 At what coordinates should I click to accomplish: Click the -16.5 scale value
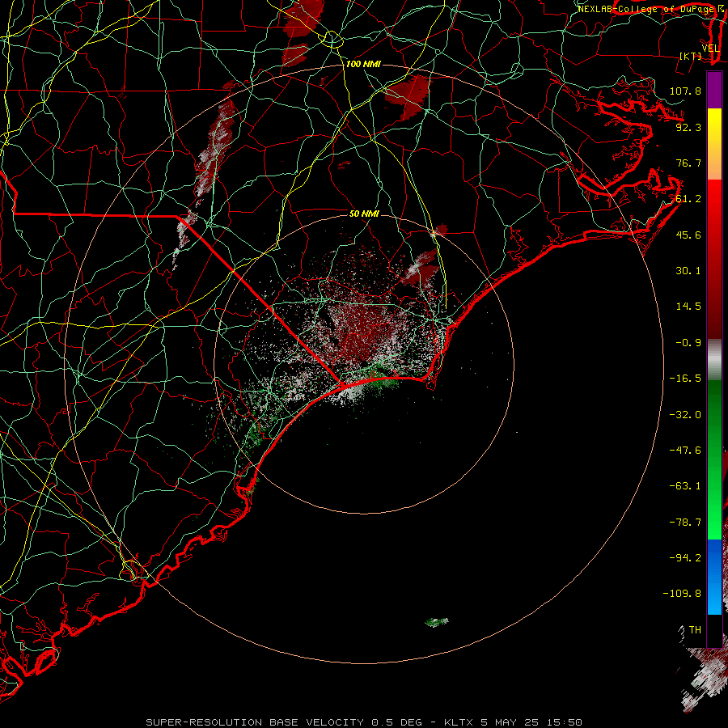click(685, 379)
